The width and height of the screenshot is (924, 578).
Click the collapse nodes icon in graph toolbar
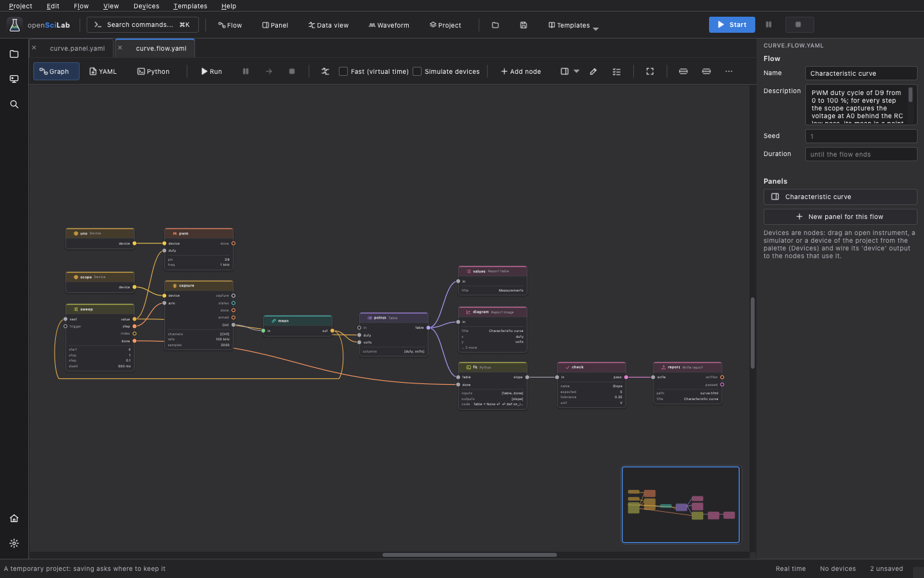[683, 71]
